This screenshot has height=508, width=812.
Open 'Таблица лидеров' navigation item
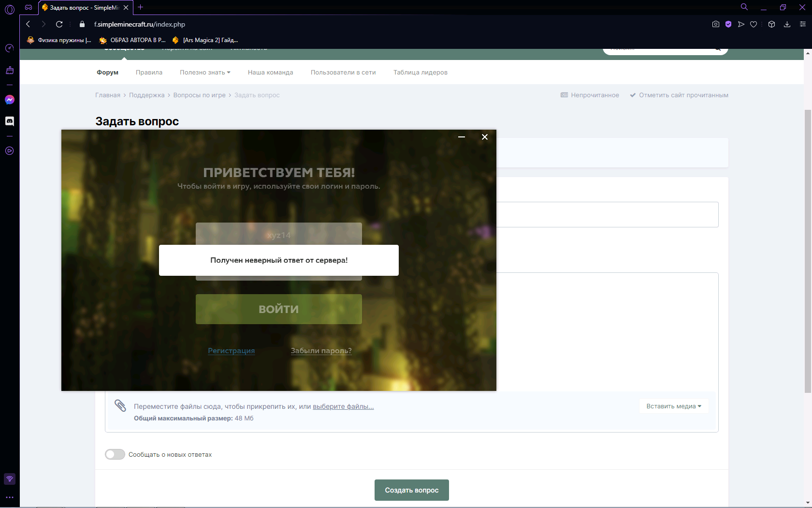[x=420, y=73]
